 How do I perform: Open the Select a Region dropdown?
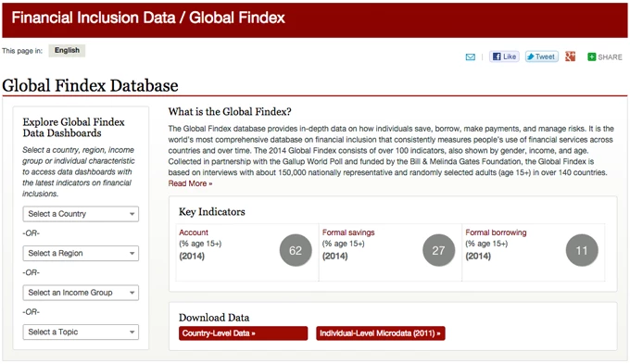81,253
